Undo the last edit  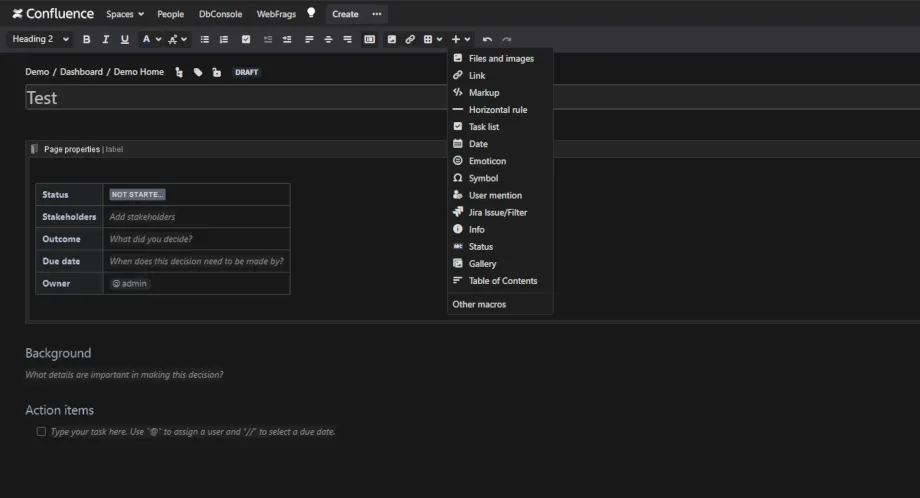pyautogui.click(x=487, y=39)
